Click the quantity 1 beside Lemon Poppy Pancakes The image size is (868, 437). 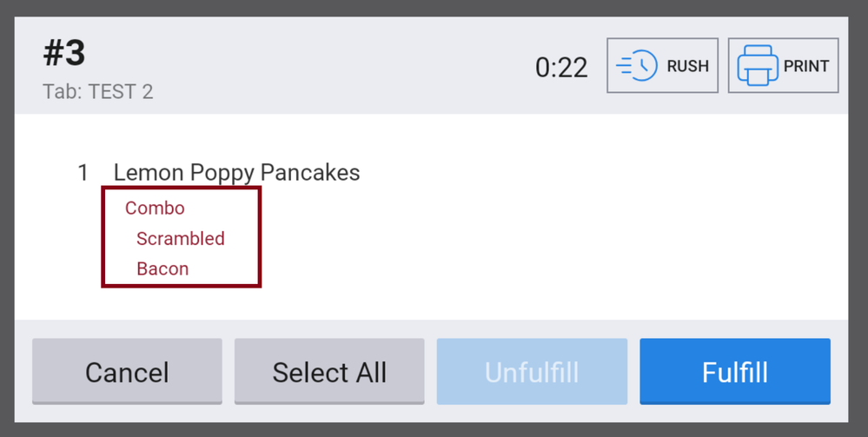tap(83, 172)
